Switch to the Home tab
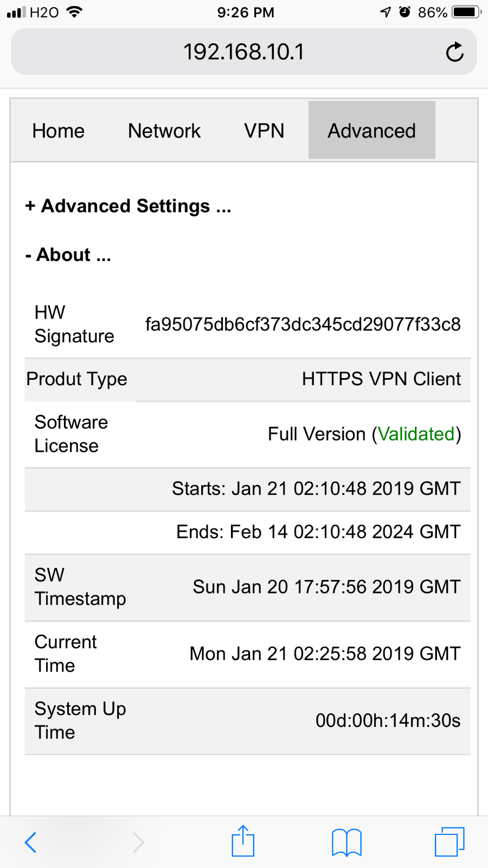The width and height of the screenshot is (488, 868). coord(59,131)
